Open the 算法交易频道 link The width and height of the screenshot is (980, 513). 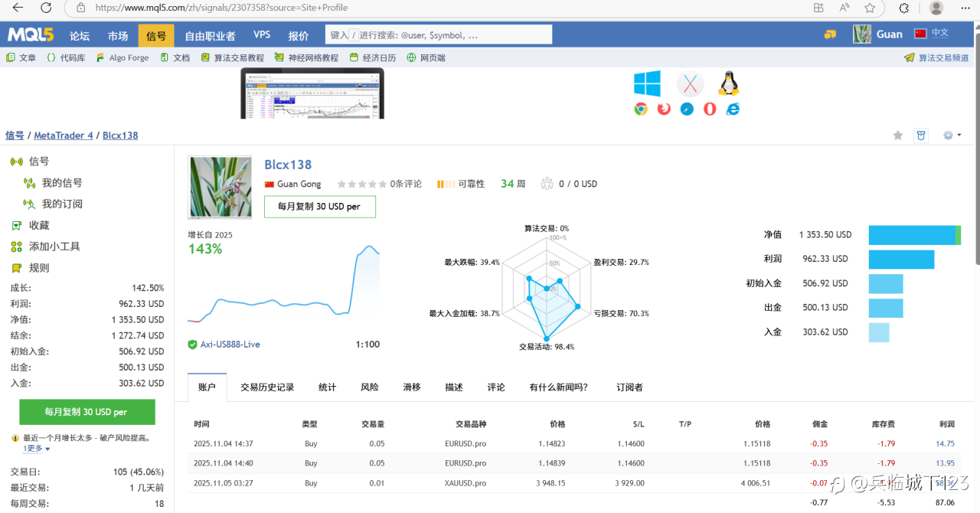tap(936, 57)
